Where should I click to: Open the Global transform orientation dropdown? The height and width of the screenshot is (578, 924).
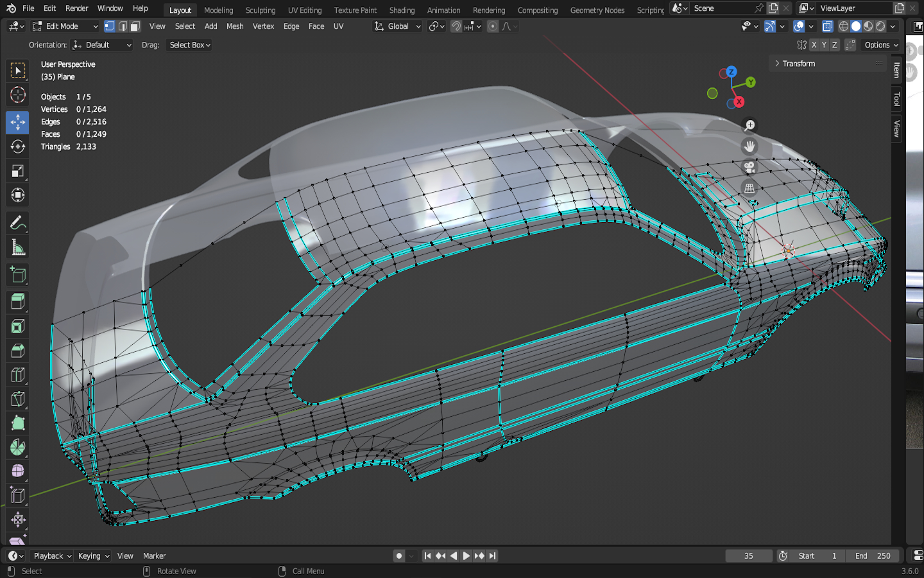(x=398, y=26)
